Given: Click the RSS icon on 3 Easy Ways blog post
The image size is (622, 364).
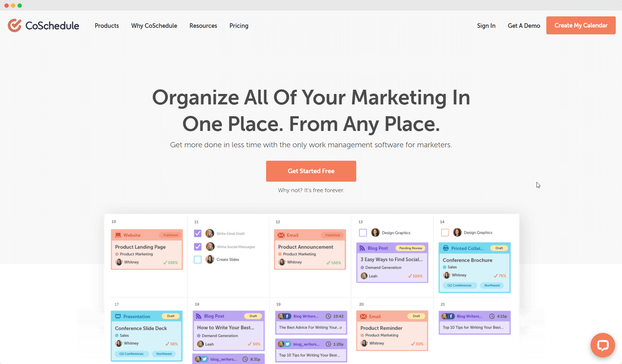Looking at the screenshot, I should tap(362, 248).
